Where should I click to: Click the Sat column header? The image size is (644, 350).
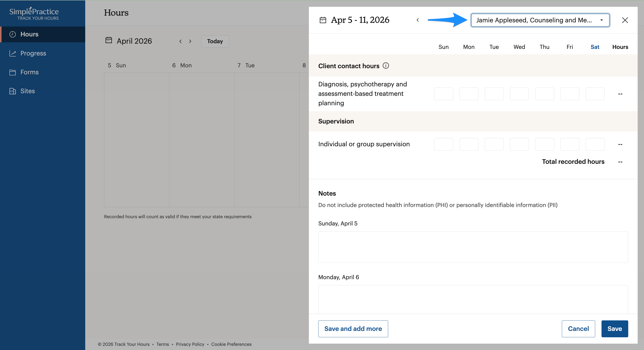595,47
